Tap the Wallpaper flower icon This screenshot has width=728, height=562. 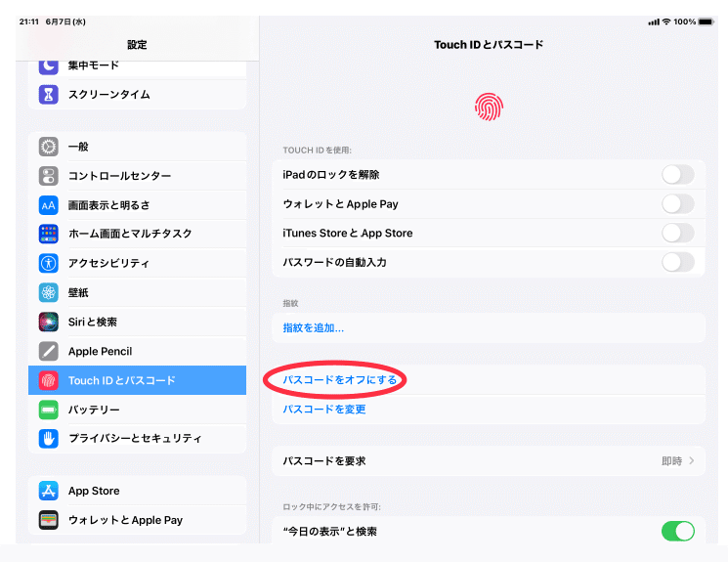pyautogui.click(x=48, y=292)
